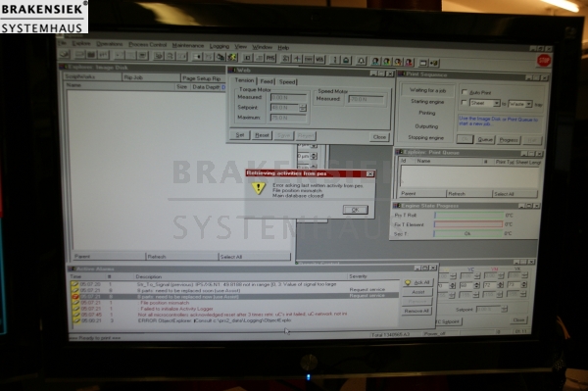Screen dimensions: 588x391
Task: Switch to the Feed tab in Web
Action: click(x=267, y=81)
